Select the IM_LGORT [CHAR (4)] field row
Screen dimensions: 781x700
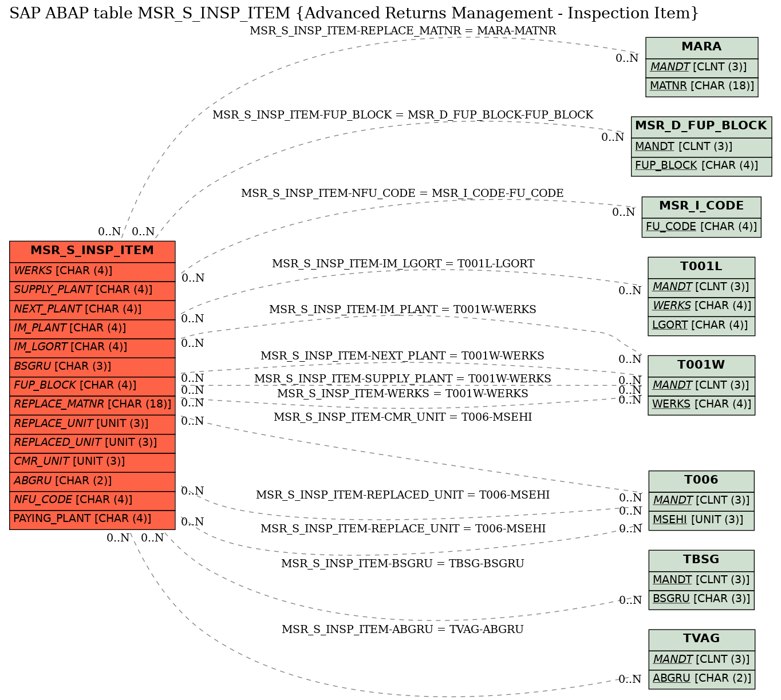coord(92,347)
